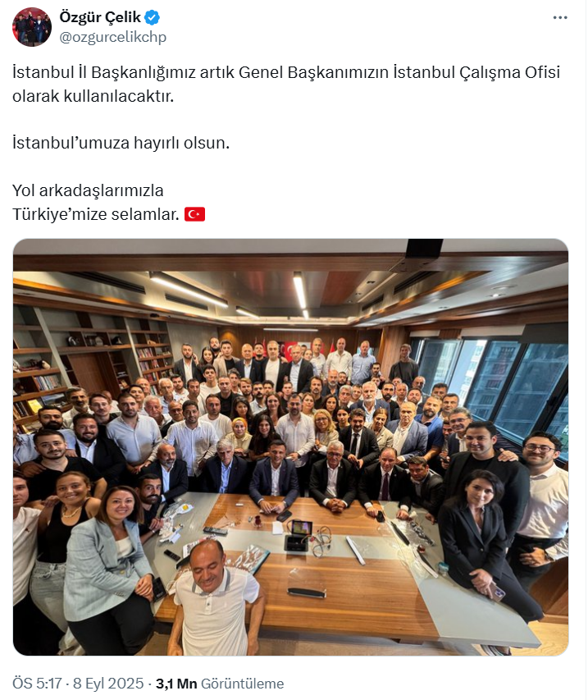Click the blue verified badge icon
This screenshot has width=588, height=700.
153,17
